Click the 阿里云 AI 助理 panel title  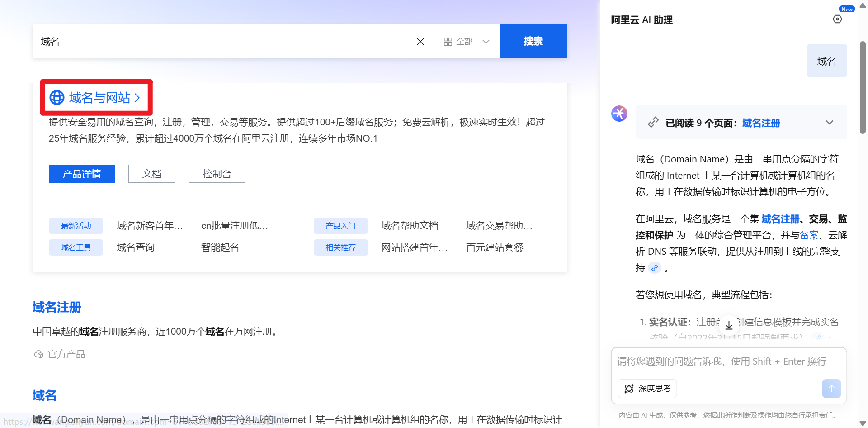(x=642, y=20)
